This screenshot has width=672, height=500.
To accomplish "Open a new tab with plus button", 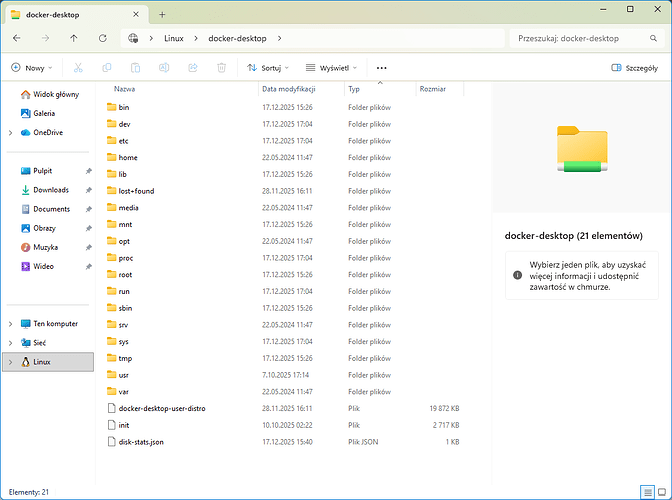I will coord(162,14).
